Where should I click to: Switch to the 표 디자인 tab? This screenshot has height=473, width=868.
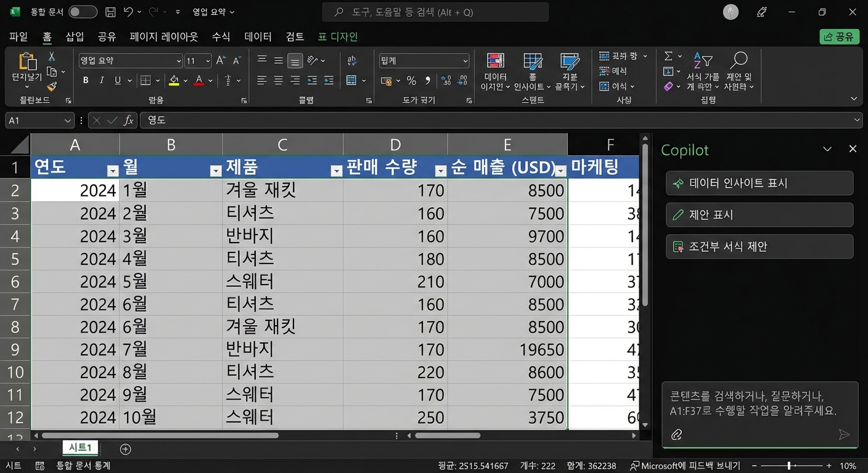[337, 37]
